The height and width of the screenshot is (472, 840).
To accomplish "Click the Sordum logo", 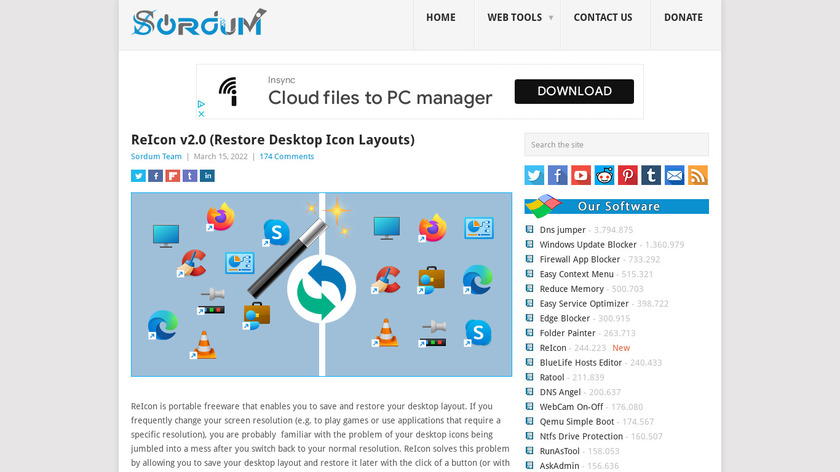I will click(199, 23).
